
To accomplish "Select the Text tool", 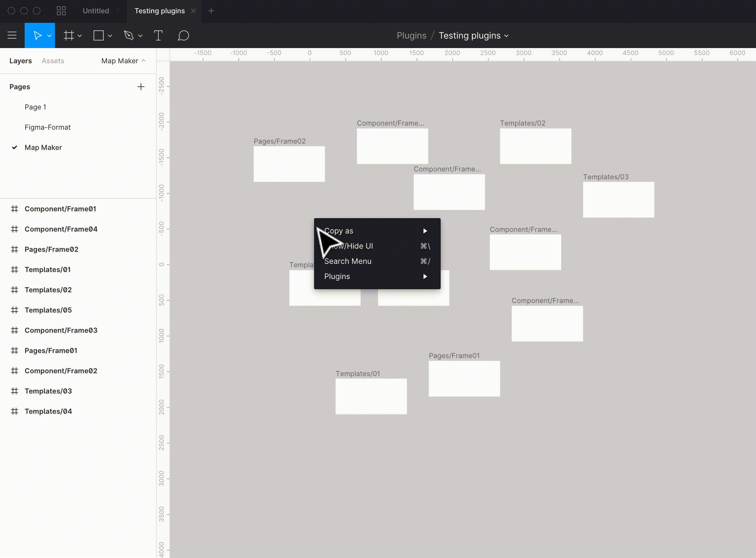I will (158, 35).
